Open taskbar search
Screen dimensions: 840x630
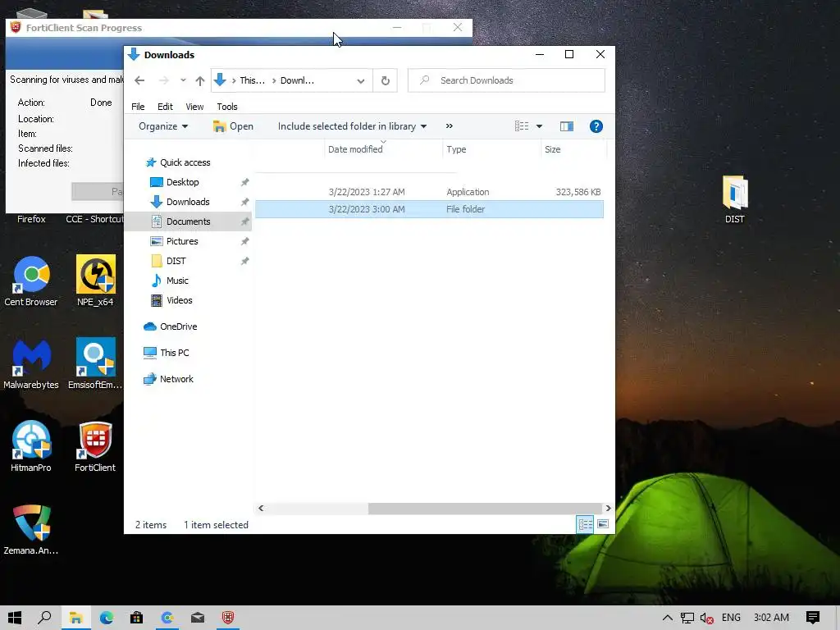pyautogui.click(x=45, y=618)
